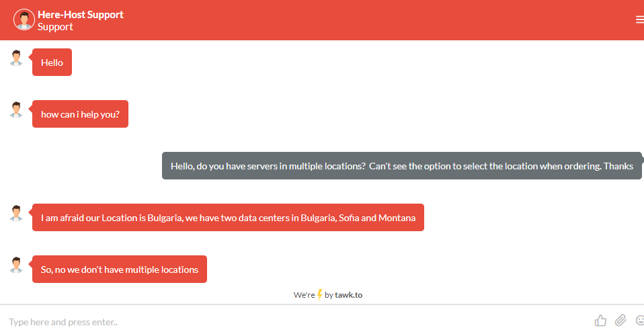Click the 'Here-Host Support' header title
The height and width of the screenshot is (334, 644).
coord(81,14)
